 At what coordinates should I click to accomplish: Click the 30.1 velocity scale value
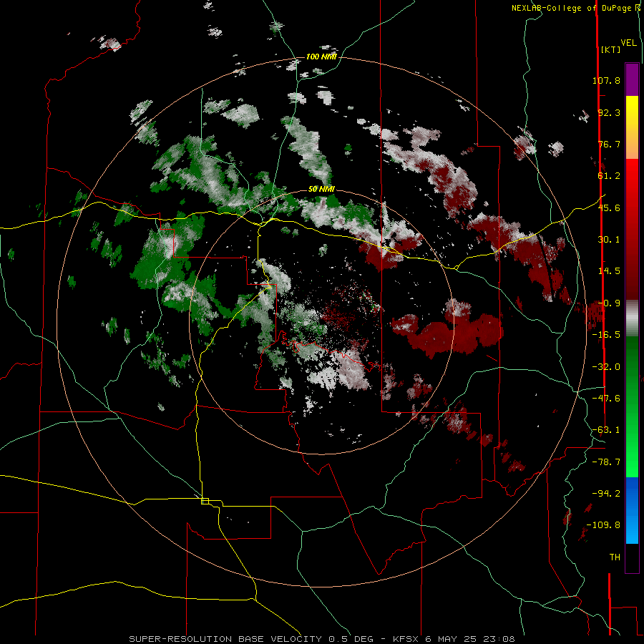[x=609, y=240]
